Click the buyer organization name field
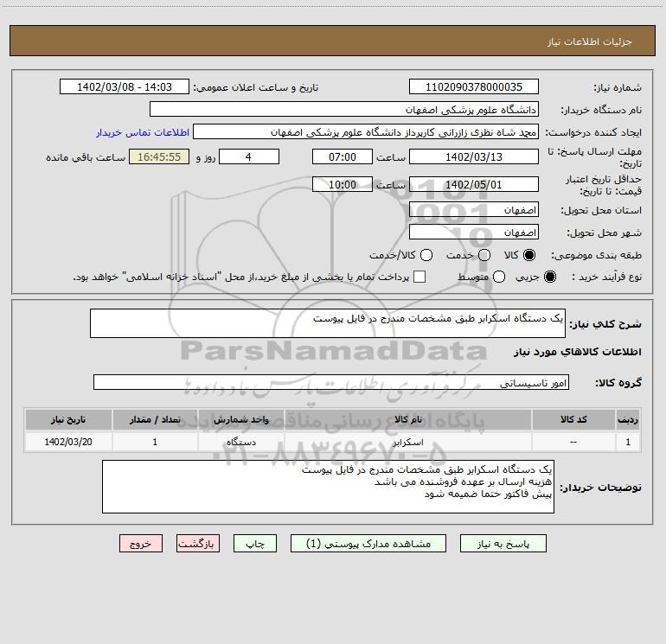The height and width of the screenshot is (644, 666). (344, 110)
